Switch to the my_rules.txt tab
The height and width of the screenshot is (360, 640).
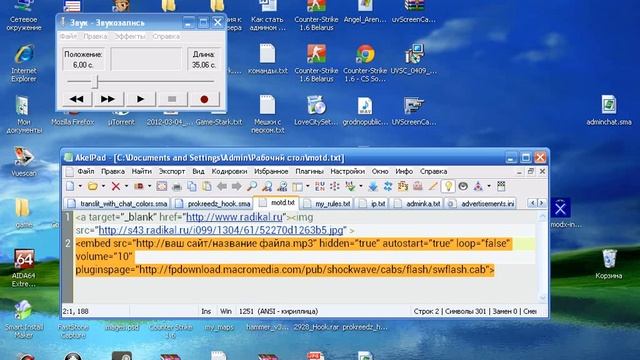(x=327, y=203)
